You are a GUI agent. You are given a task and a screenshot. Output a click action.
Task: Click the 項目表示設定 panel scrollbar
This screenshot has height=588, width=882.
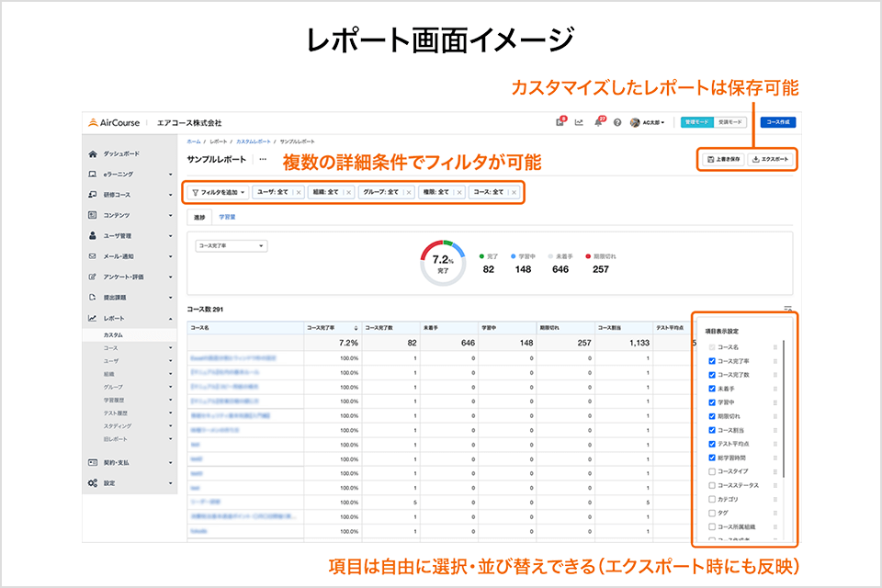[784, 409]
